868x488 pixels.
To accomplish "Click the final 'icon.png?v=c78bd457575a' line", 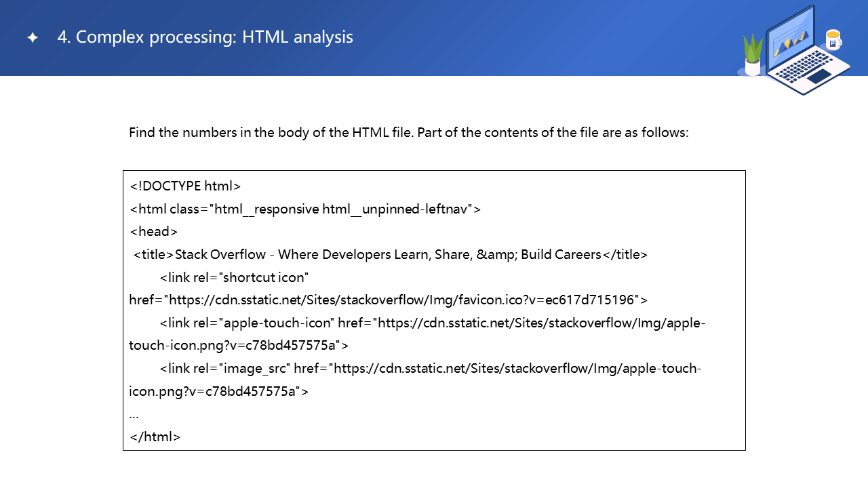I will [218, 392].
